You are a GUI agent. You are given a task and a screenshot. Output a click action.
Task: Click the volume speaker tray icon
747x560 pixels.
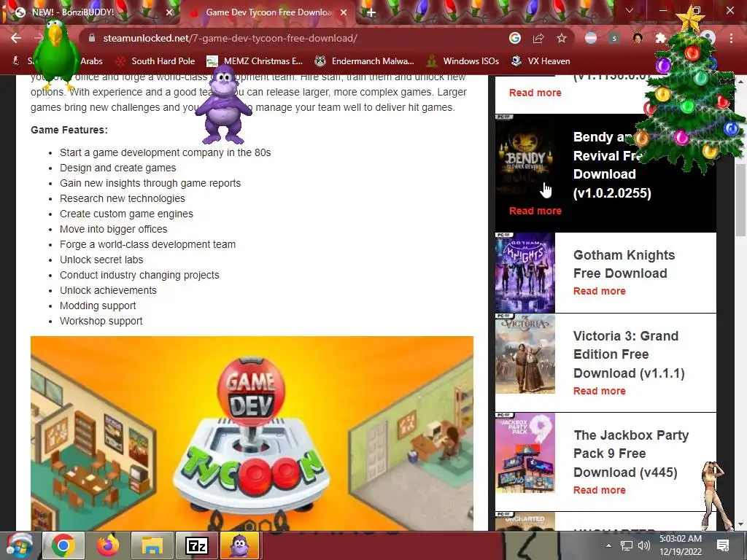click(x=643, y=545)
